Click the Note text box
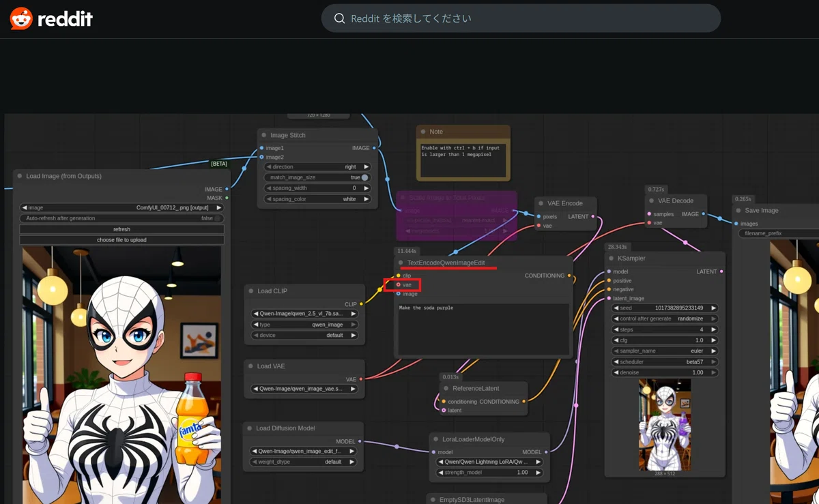819x504 pixels. [x=463, y=160]
